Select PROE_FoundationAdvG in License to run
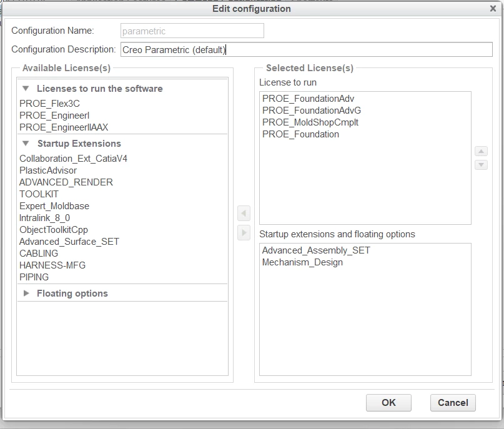Viewport: 504px width, 429px height. point(312,111)
